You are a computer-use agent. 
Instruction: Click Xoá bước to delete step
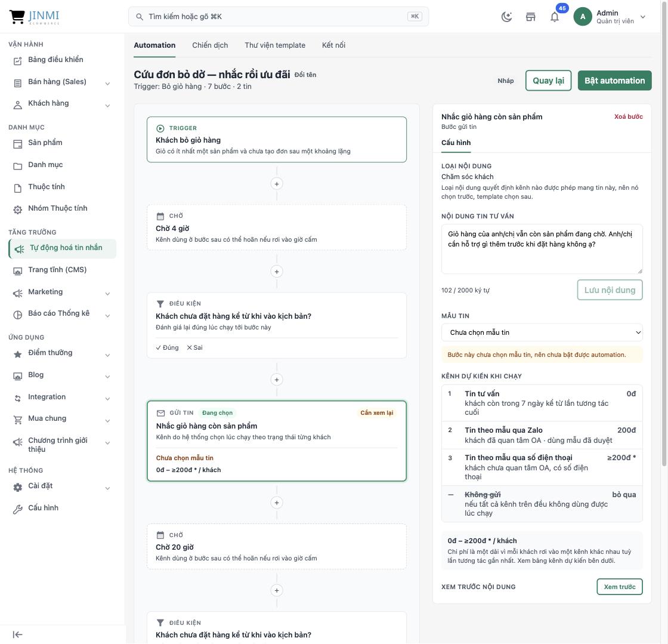[629, 117]
